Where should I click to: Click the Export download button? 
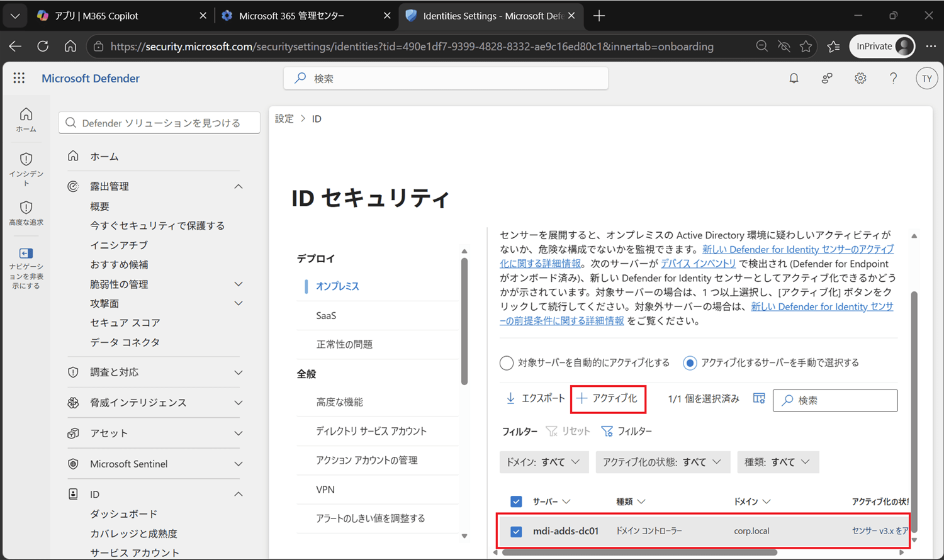(536, 398)
